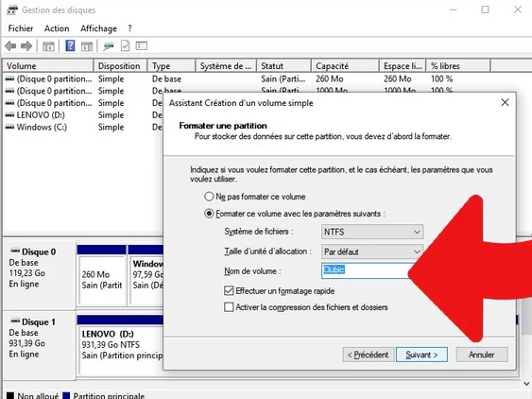532x399 pixels.
Task: Click the scroll down arrow in disk pane
Action: point(526,384)
